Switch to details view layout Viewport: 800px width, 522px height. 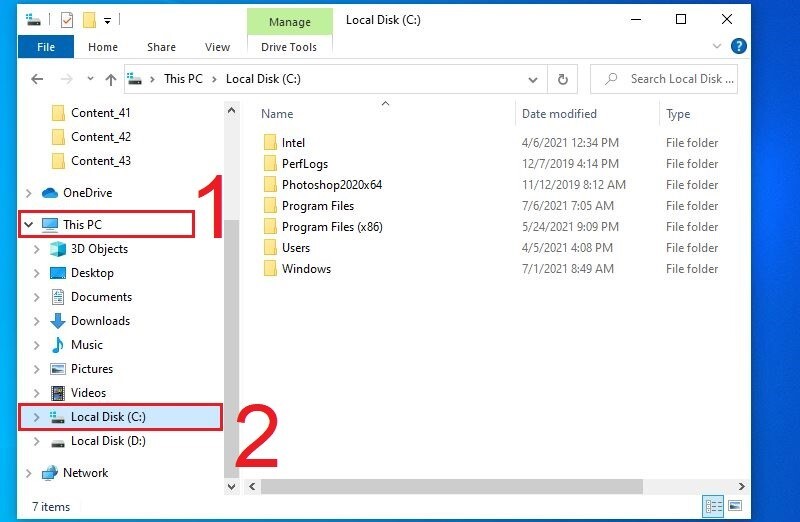pyautogui.click(x=713, y=506)
